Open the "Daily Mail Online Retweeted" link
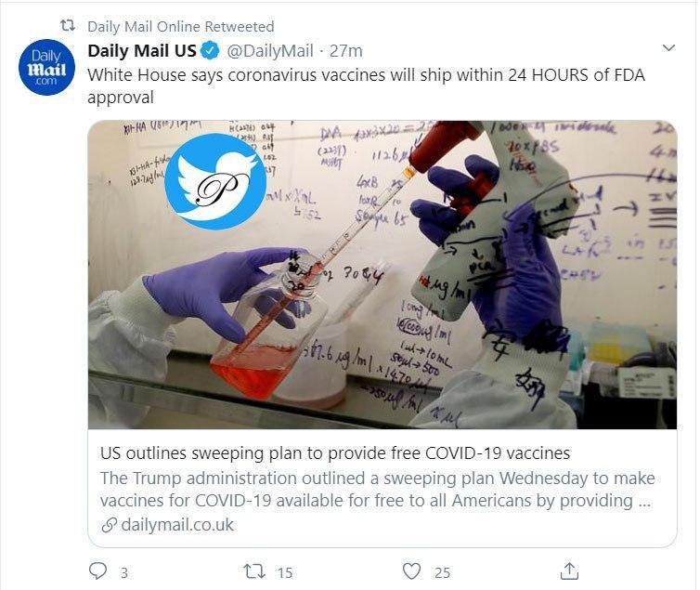700x590 pixels. (180, 26)
